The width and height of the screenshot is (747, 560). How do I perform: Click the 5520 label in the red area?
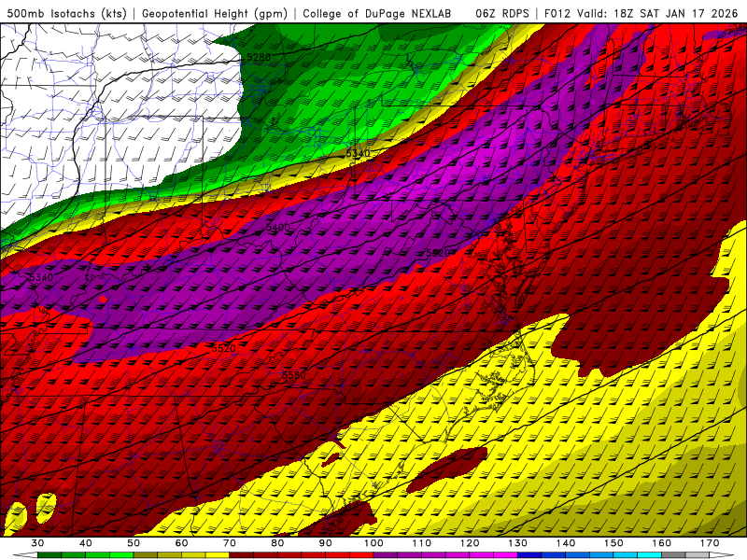[224, 348]
